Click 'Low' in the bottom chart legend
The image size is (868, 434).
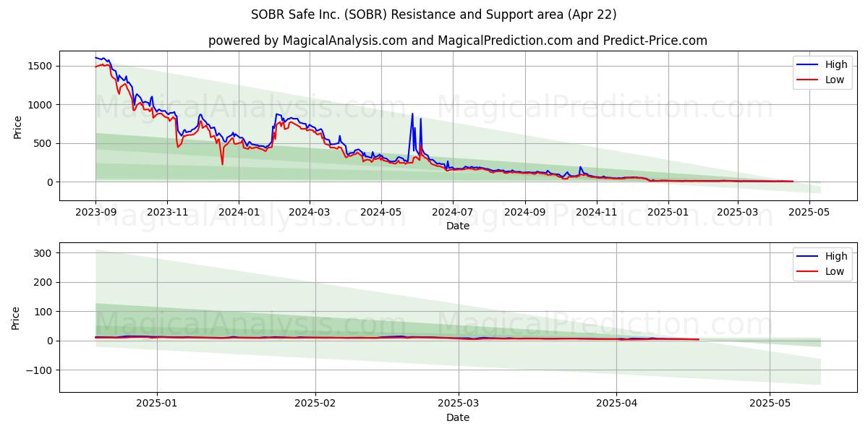pyautogui.click(x=835, y=271)
